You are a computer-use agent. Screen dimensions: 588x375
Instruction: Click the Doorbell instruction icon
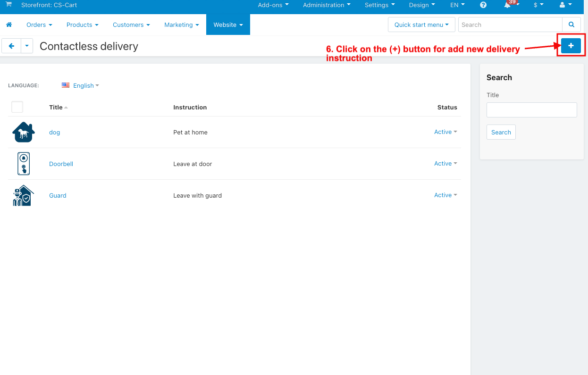24,164
